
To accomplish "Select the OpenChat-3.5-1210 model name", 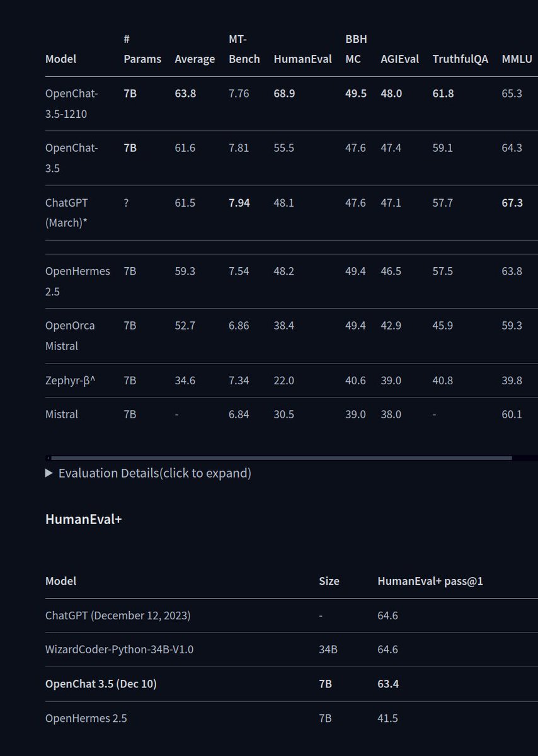I will click(x=71, y=104).
